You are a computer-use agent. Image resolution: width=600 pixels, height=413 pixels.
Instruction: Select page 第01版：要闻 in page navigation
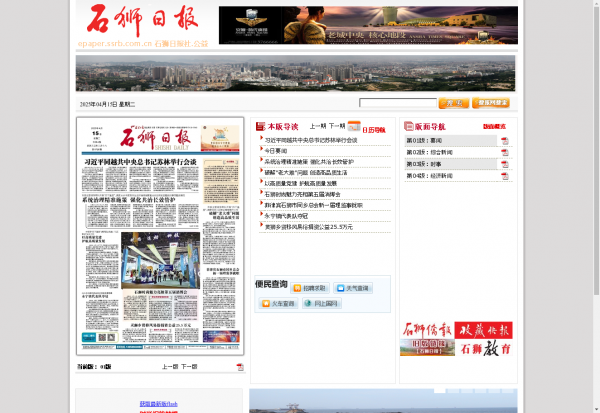point(429,141)
